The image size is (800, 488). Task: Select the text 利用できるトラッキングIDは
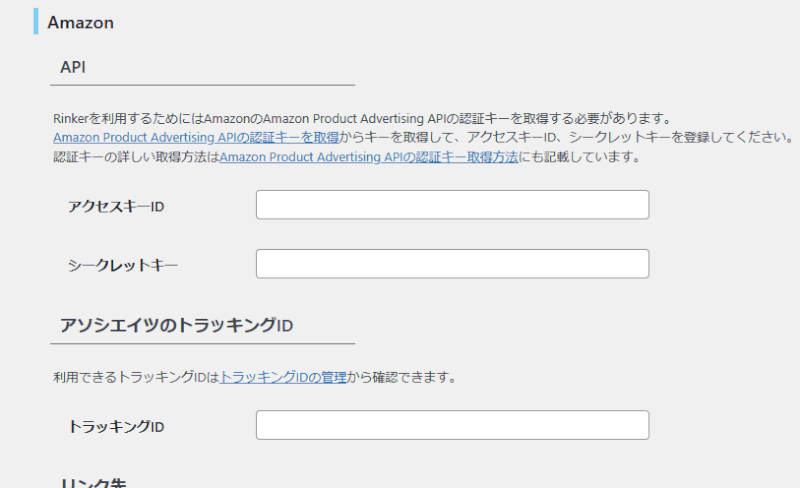[136, 378]
